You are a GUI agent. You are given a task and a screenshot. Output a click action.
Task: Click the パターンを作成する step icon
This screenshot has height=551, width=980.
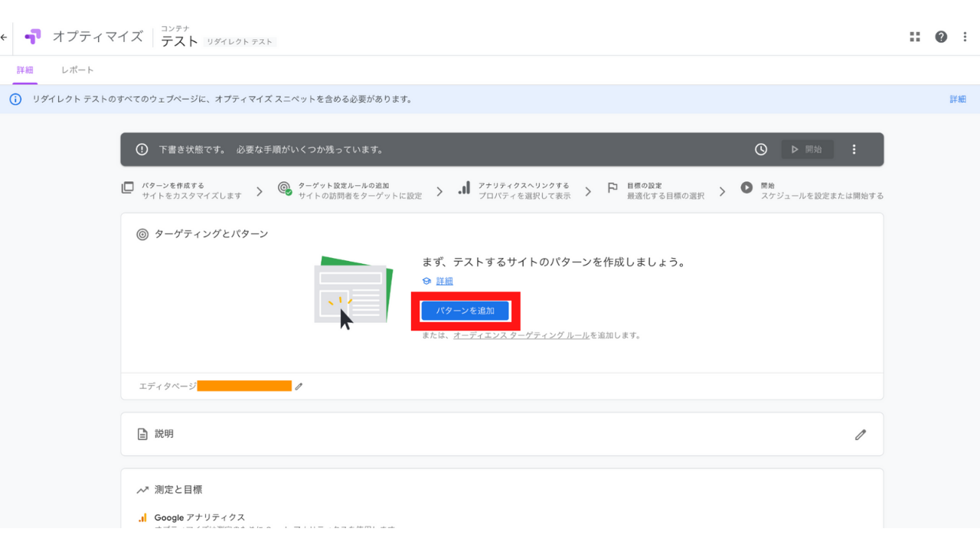(x=128, y=187)
